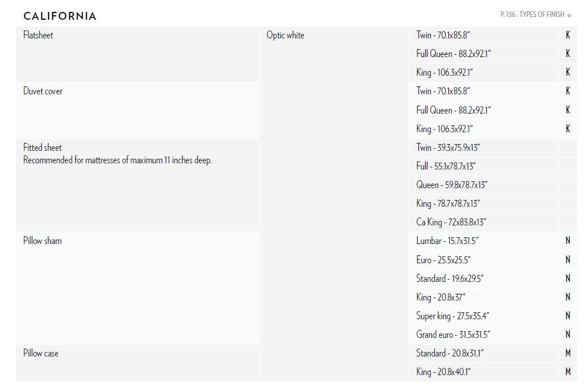
Task: Click the Lumbar 15.7x31.5 size entry
Action: pos(447,241)
